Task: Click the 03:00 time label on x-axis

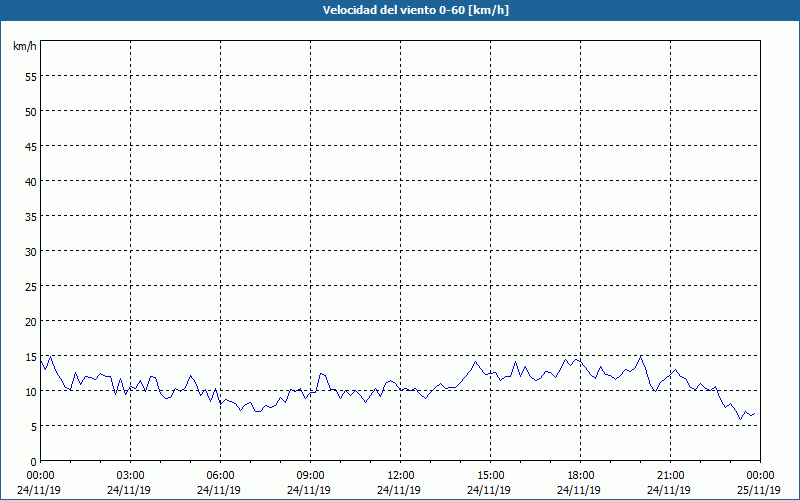Action: 131,476
